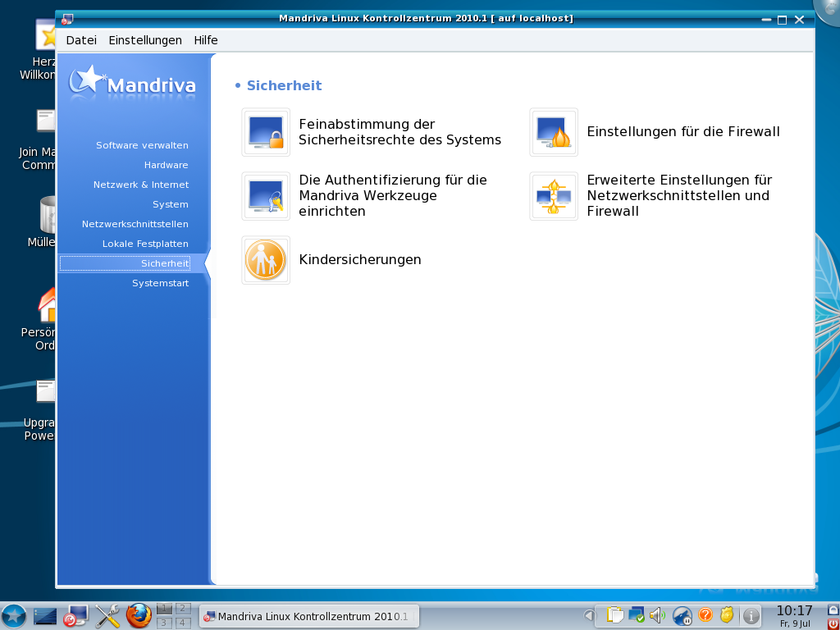The width and height of the screenshot is (840, 630).
Task: Switch to the Hardware category
Action: (166, 165)
